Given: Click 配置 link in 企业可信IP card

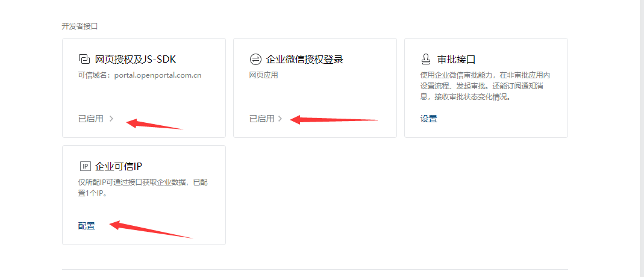Looking at the screenshot, I should pos(87,226).
